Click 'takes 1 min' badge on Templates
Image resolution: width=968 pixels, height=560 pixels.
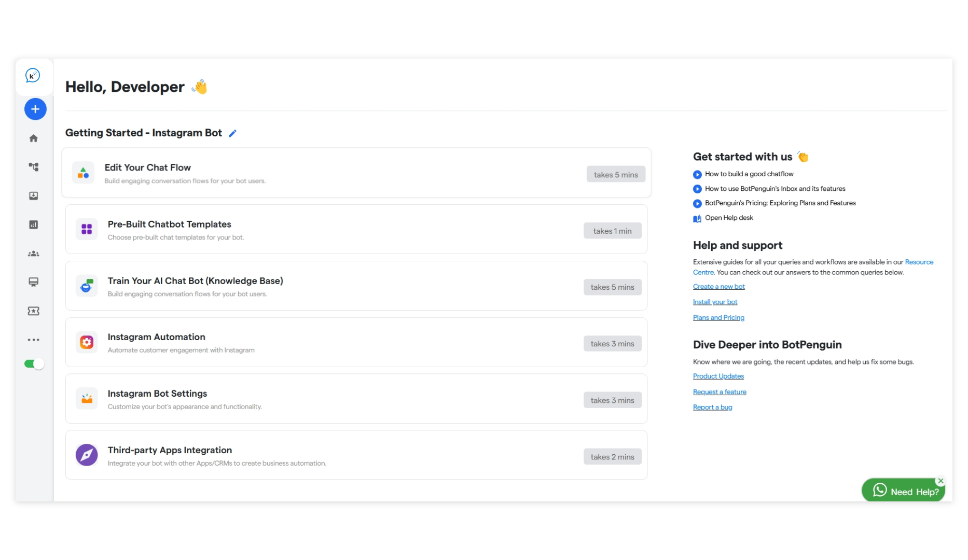[x=612, y=231]
